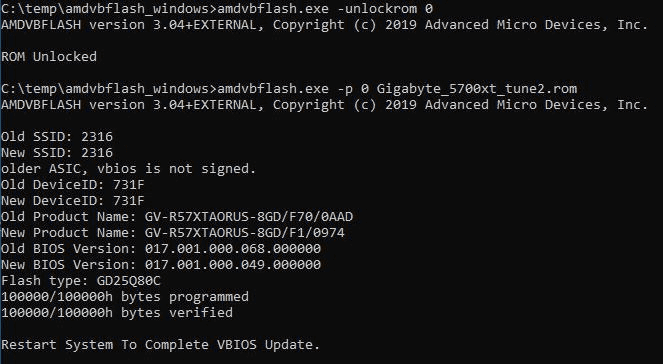
Task: Click the Gigabyte_5700xt_tune2.rom filename
Action: click(477, 89)
